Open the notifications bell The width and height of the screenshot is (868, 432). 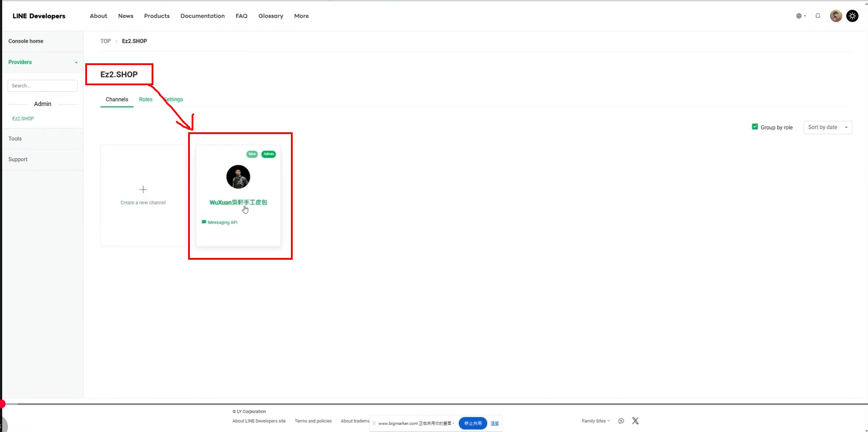818,16
